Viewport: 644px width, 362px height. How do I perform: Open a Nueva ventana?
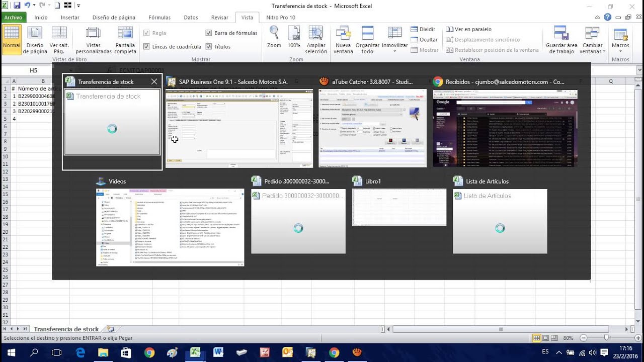[x=343, y=39]
